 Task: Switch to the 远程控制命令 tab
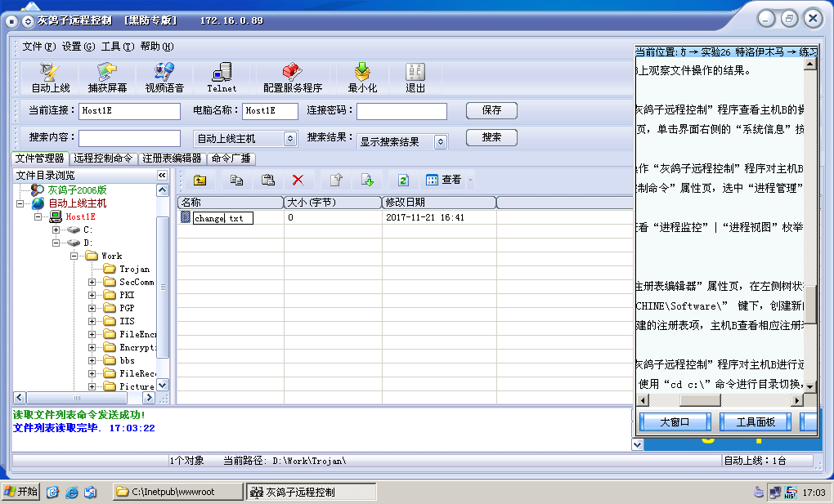click(x=103, y=158)
